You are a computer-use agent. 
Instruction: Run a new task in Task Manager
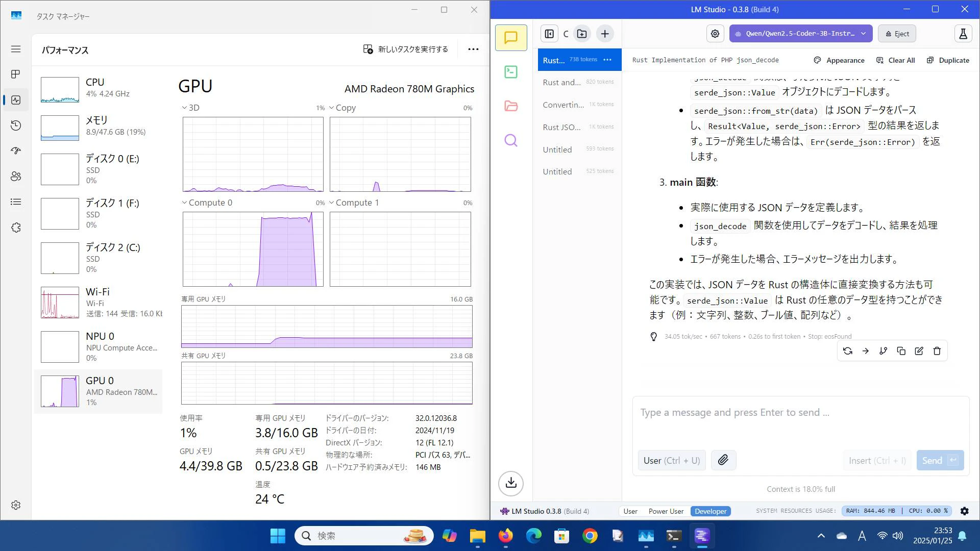(x=405, y=49)
